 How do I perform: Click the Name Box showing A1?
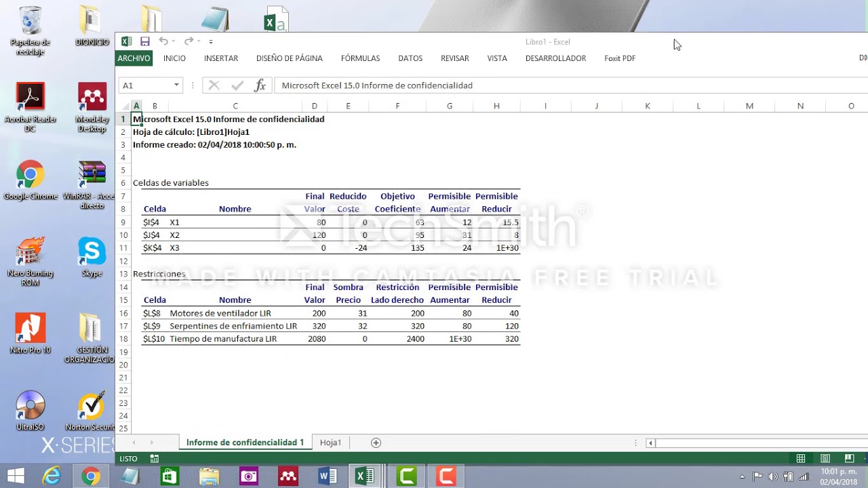[x=145, y=85]
